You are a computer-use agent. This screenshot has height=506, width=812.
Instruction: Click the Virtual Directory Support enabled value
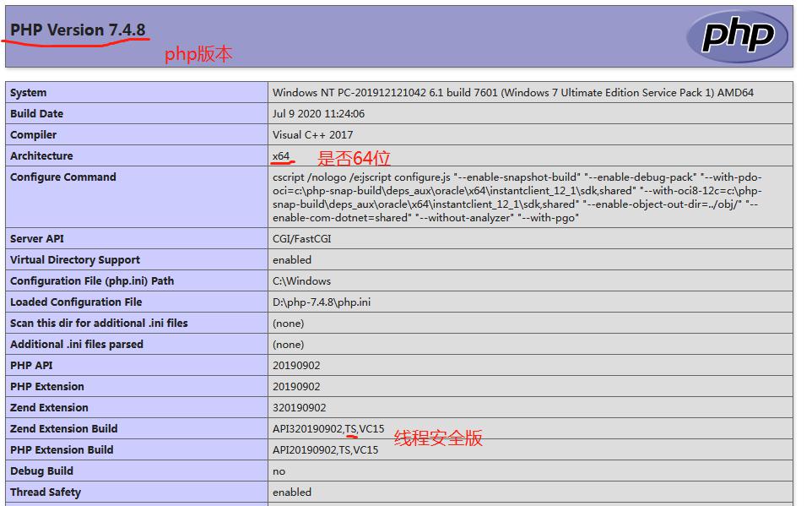[291, 259]
